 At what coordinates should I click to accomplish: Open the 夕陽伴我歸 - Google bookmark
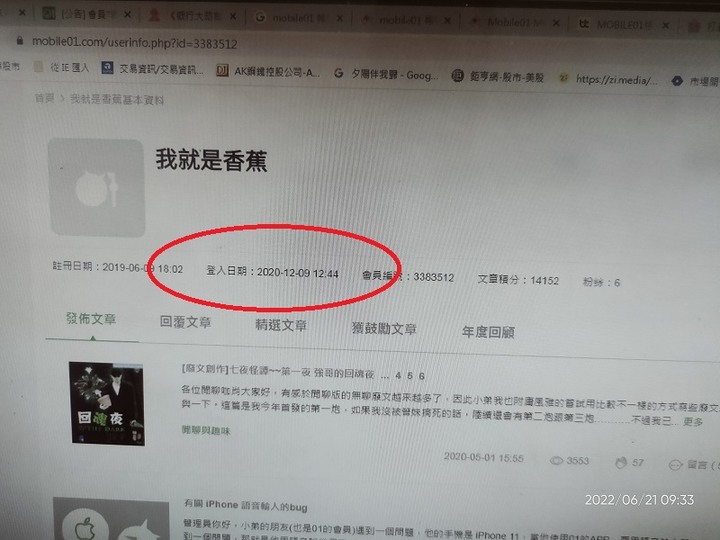[x=386, y=74]
